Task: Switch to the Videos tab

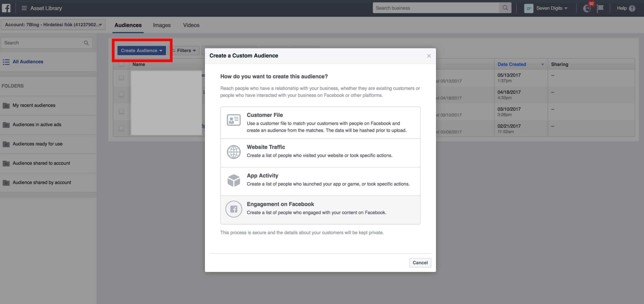Action: [x=191, y=25]
